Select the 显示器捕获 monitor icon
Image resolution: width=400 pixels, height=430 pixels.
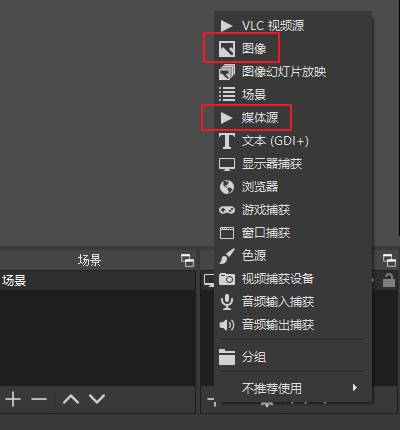227,164
